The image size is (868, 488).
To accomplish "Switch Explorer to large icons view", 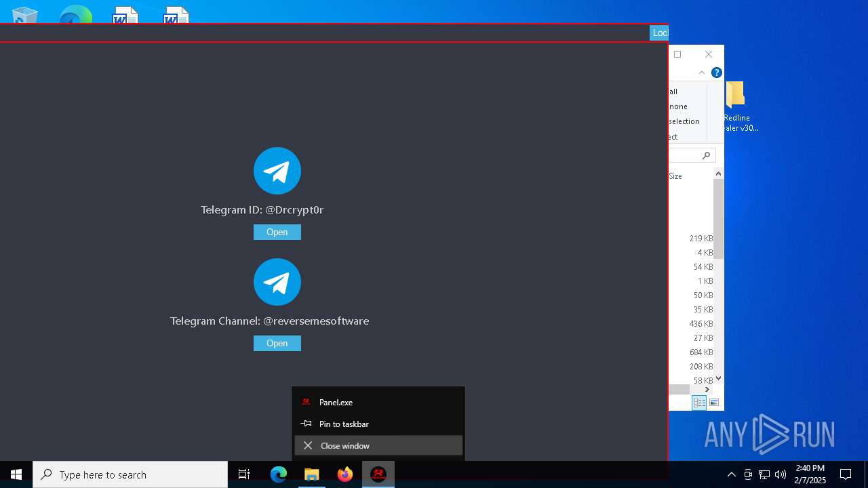I will (x=713, y=403).
